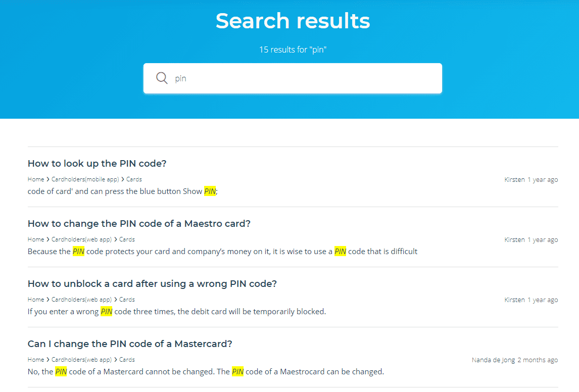
Task: Click the highlighted PIN in the first result snippet
Action: point(210,191)
